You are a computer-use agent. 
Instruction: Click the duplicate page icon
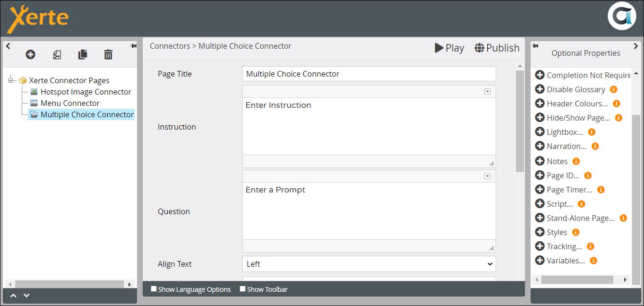tap(83, 55)
